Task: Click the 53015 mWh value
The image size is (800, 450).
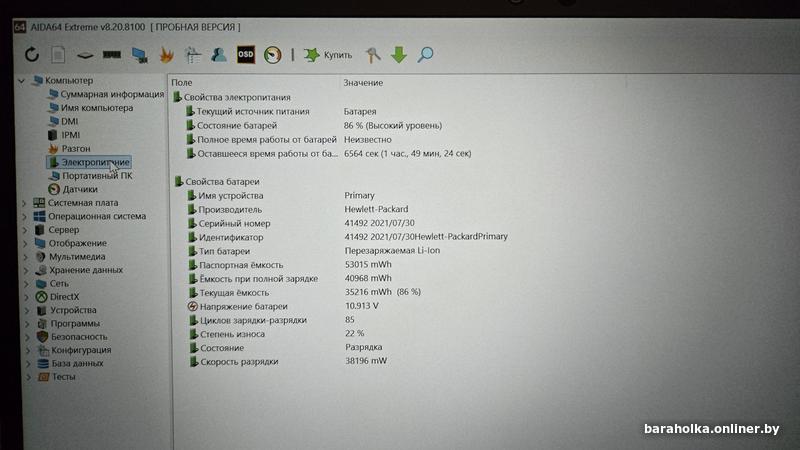Action: [368, 264]
